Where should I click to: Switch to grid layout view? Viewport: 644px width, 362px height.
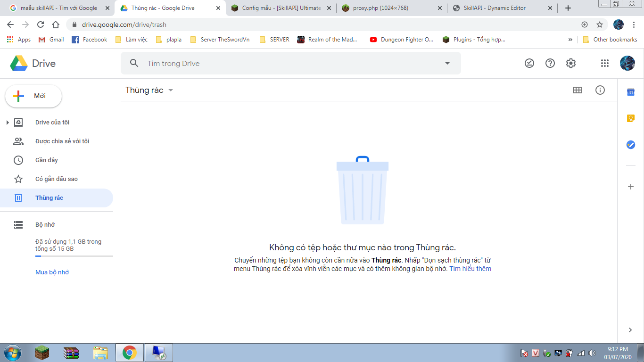tap(578, 90)
